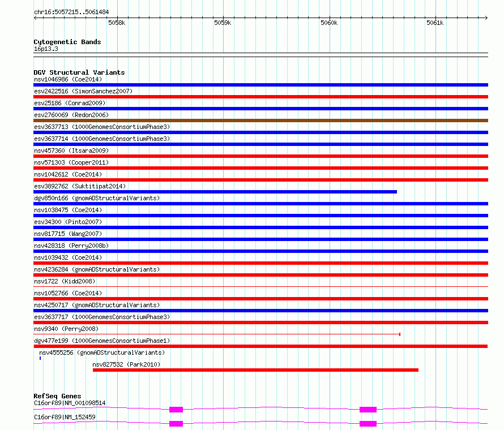Image resolution: width=504 pixels, height=430 pixels.
Task: Open variant label nsv9340 (Perry2008)
Action: (66, 329)
